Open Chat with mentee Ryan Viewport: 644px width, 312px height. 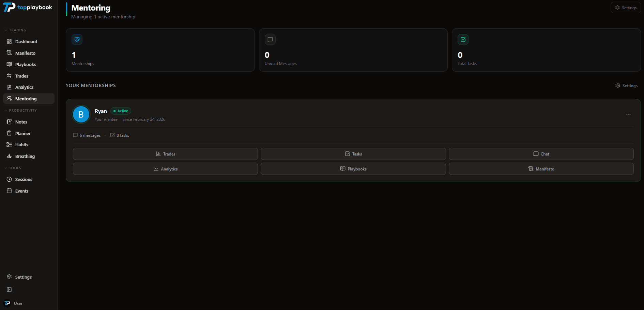pos(541,154)
